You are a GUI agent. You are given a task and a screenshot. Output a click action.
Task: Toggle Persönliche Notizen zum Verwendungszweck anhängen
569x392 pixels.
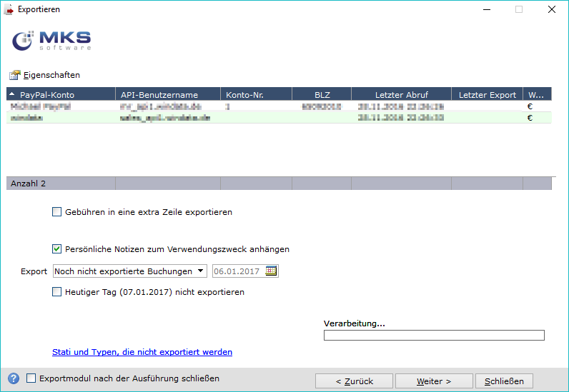(56, 249)
